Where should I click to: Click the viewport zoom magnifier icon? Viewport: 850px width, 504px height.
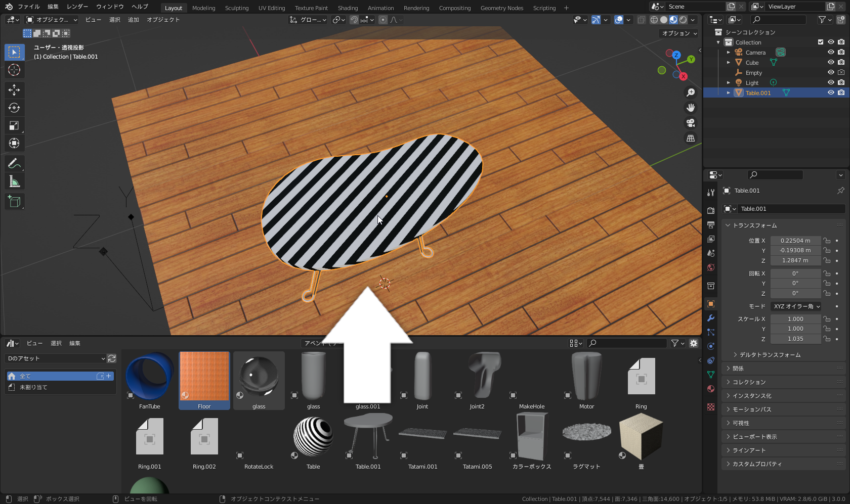pyautogui.click(x=691, y=93)
